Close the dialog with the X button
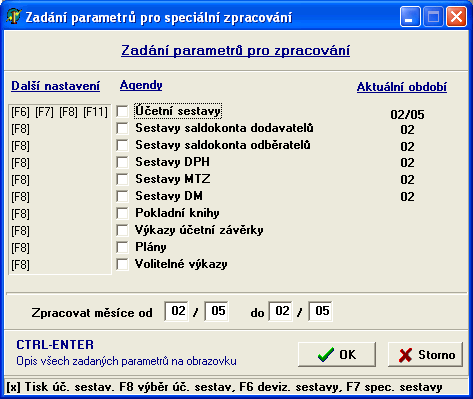Screen dimensions: 473x399 pos(456,17)
